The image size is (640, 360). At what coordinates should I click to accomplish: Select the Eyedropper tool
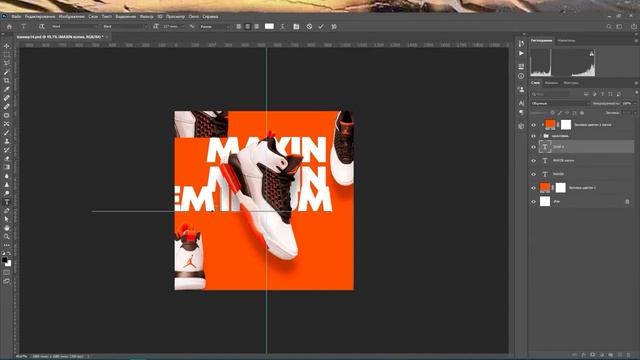(7, 89)
